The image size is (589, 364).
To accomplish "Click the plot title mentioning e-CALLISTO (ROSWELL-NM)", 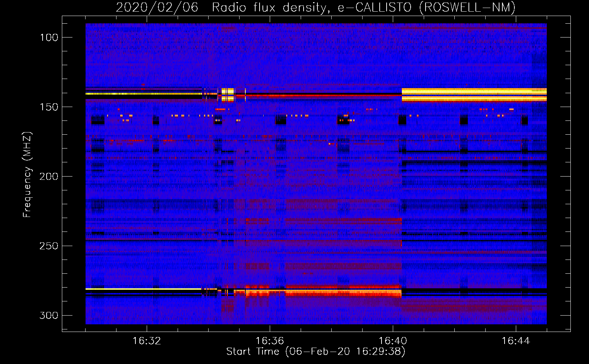I will (x=316, y=7).
